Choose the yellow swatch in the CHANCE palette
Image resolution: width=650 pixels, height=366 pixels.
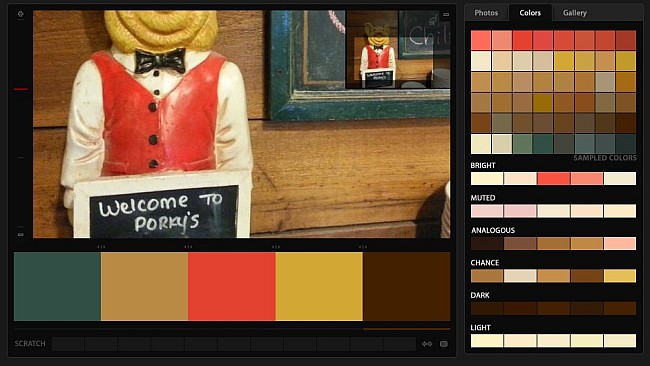[x=620, y=276]
